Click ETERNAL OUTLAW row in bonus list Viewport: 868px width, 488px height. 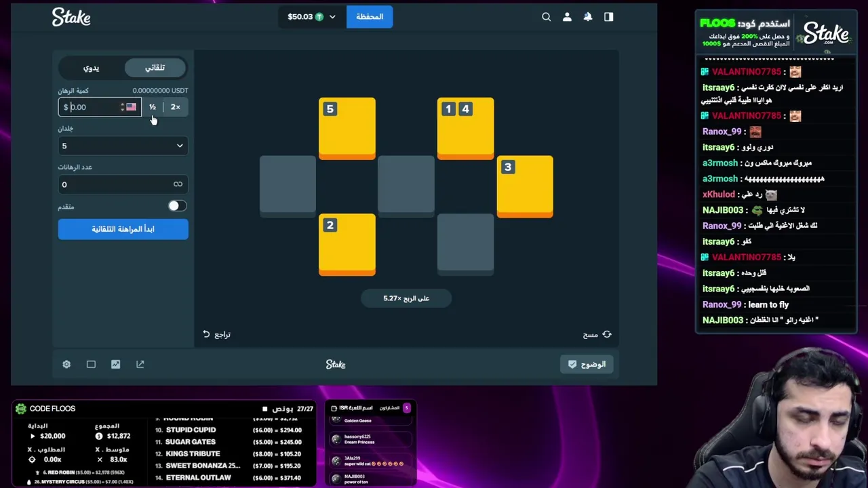[x=198, y=478]
